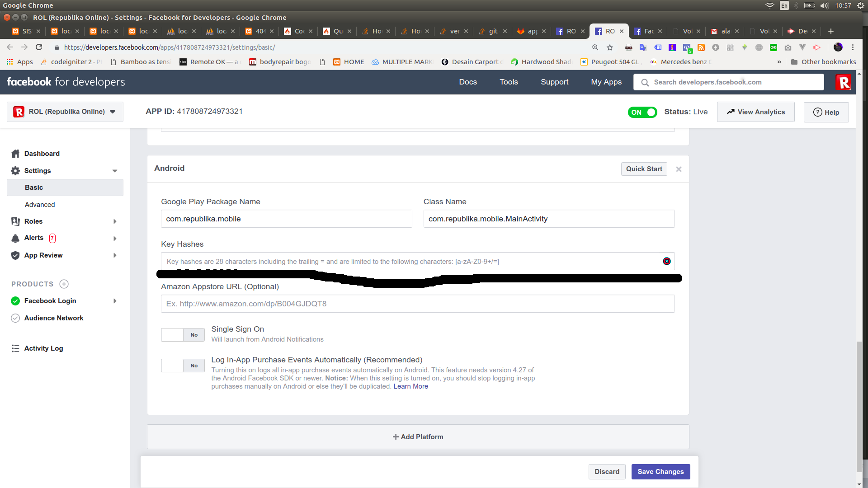Bookmark this page with the star icon

(610, 47)
